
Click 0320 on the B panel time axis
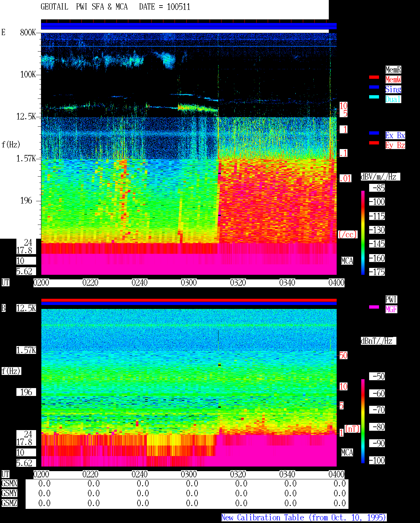tap(238, 474)
